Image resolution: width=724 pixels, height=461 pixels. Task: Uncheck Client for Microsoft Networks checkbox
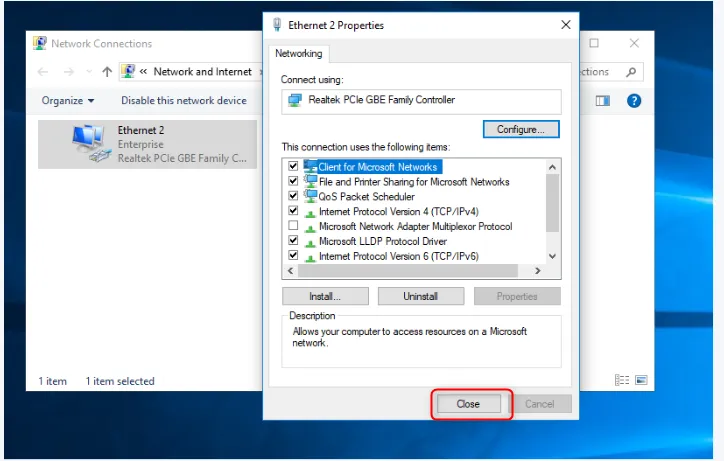tap(293, 166)
